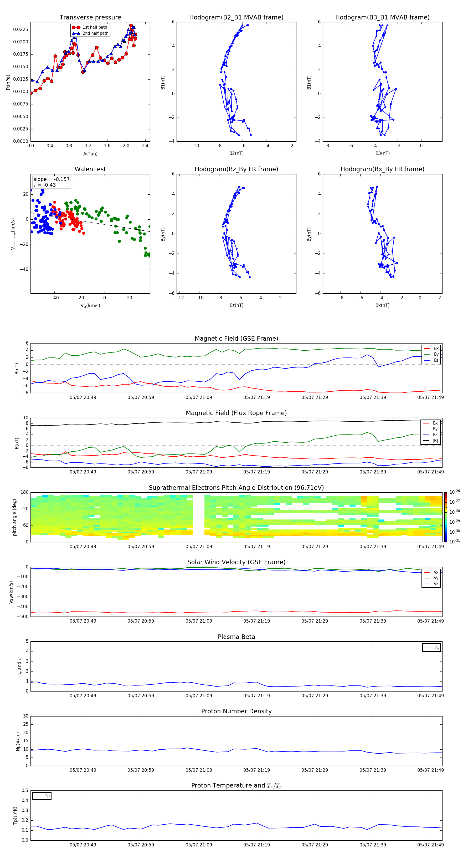This screenshot has width=473, height=868.
Task: Click the 'Proton Number Density' title
Action: (x=236, y=711)
